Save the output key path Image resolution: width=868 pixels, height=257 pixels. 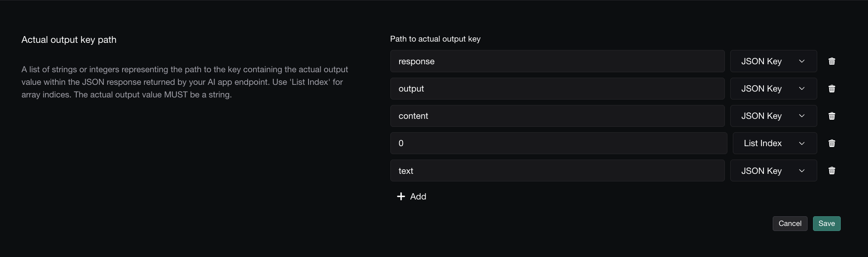click(x=826, y=223)
